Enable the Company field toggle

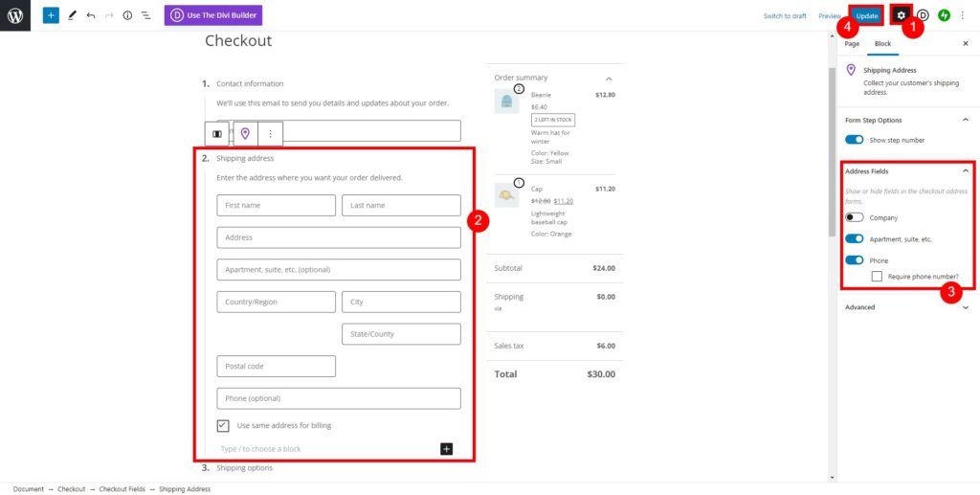pyautogui.click(x=855, y=217)
